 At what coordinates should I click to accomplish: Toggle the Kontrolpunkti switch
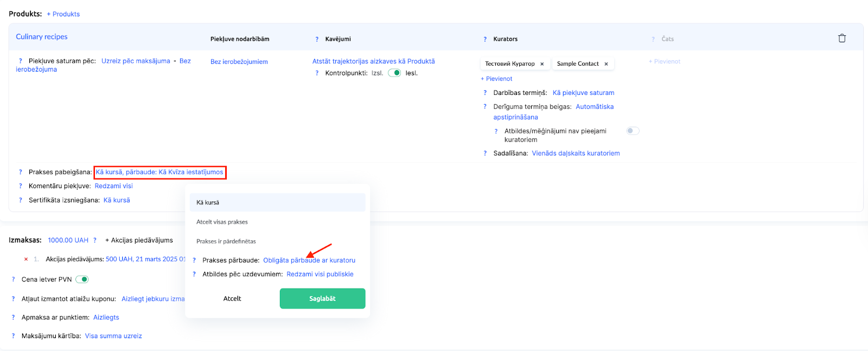[x=394, y=73]
